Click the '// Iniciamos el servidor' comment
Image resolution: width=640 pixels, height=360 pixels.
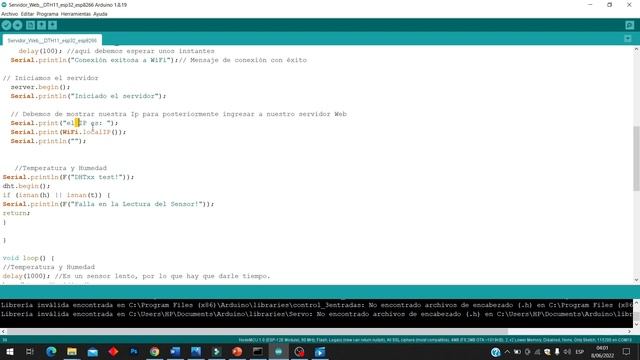[51, 78]
